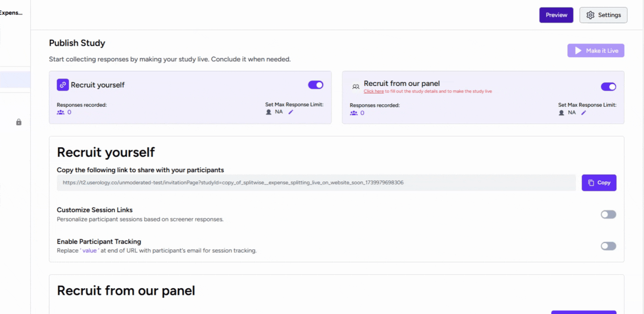Open the Click here link for study details
The height and width of the screenshot is (314, 644).
pyautogui.click(x=374, y=91)
